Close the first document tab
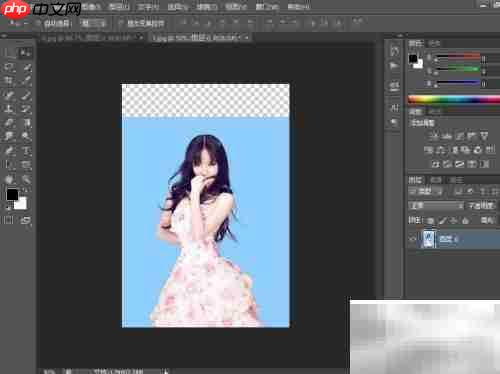The width and height of the screenshot is (500, 374). pos(141,38)
